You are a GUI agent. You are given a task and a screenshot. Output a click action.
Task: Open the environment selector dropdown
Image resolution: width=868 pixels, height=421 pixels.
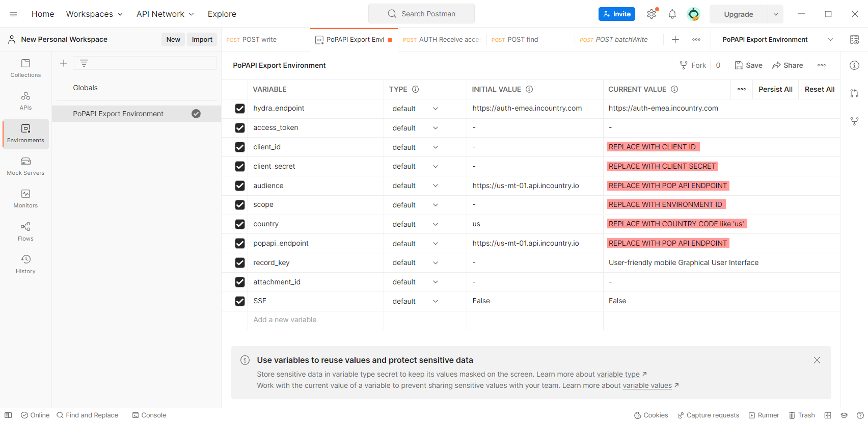click(x=830, y=40)
